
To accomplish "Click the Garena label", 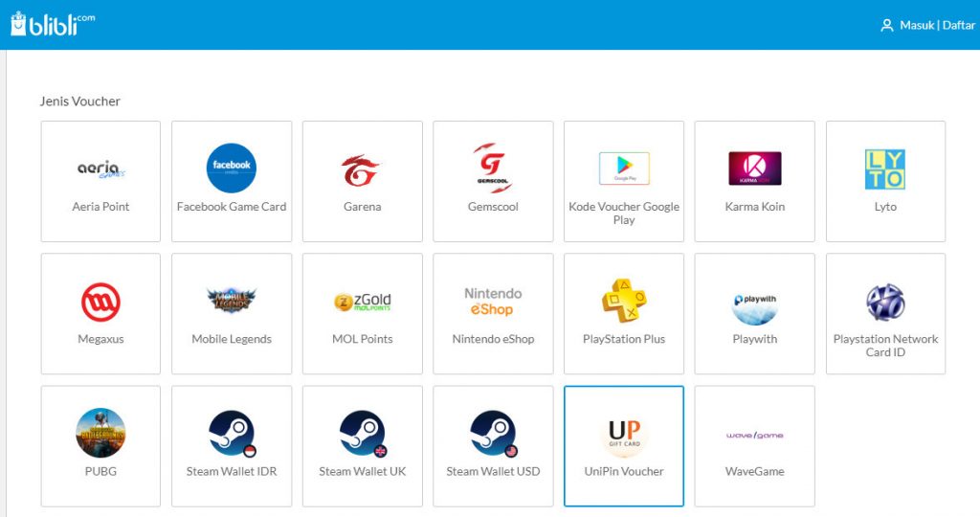I will tap(362, 207).
